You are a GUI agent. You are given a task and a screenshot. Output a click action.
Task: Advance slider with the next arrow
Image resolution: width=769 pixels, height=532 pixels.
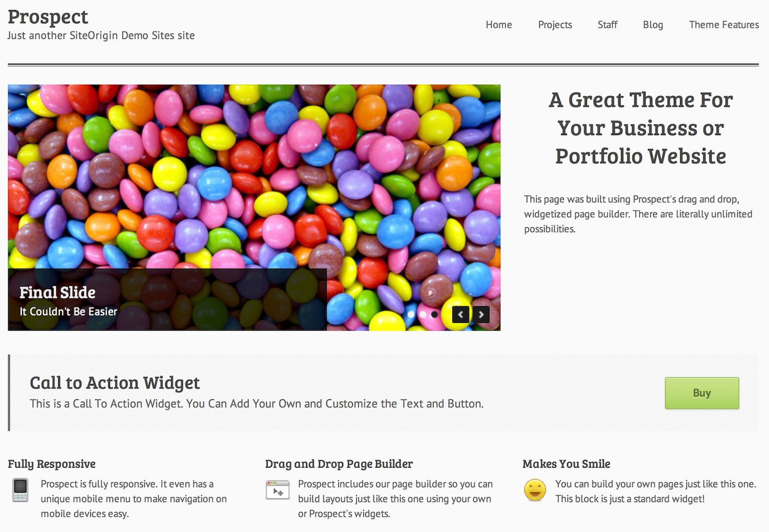[x=481, y=314]
